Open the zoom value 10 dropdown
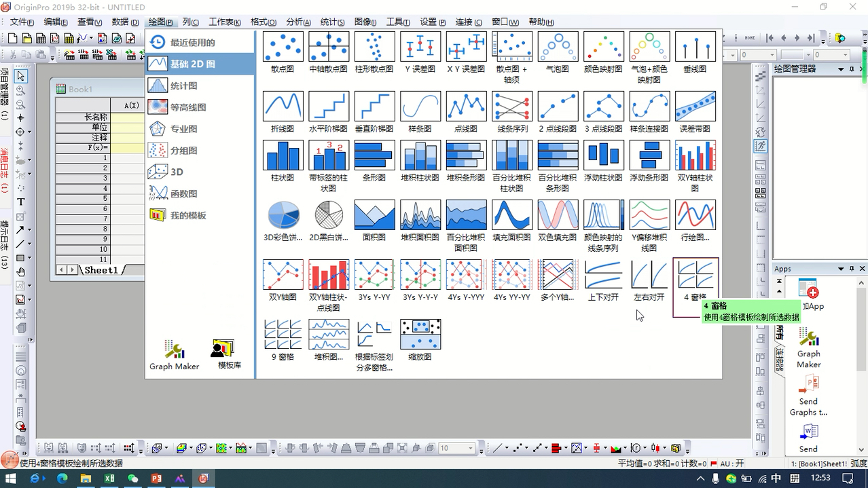The image size is (868, 488). [470, 448]
